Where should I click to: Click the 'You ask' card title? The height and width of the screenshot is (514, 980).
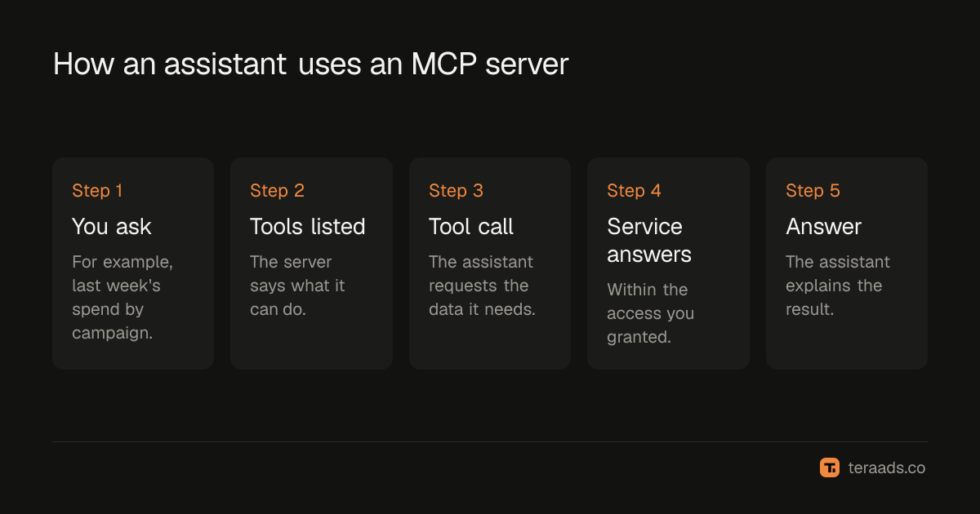pyautogui.click(x=112, y=227)
